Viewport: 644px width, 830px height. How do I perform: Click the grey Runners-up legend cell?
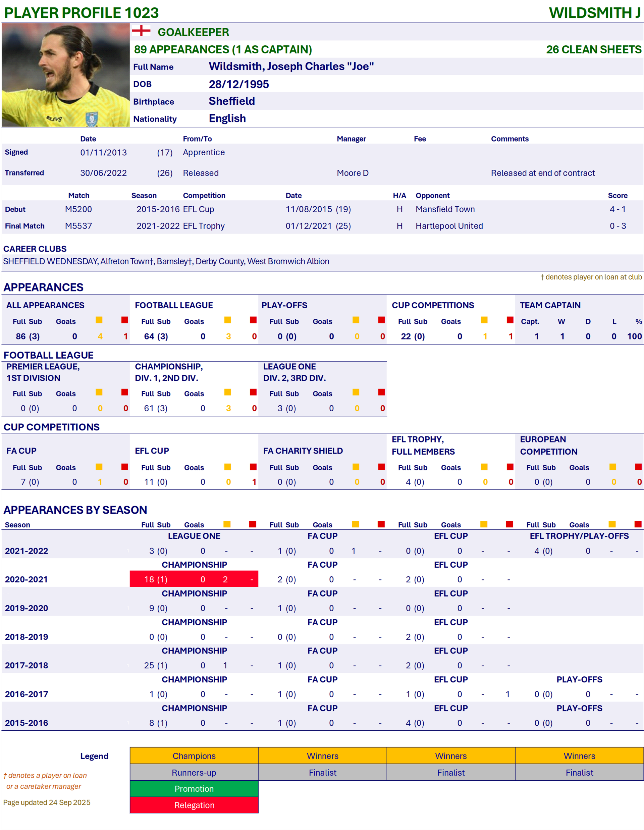click(x=194, y=772)
